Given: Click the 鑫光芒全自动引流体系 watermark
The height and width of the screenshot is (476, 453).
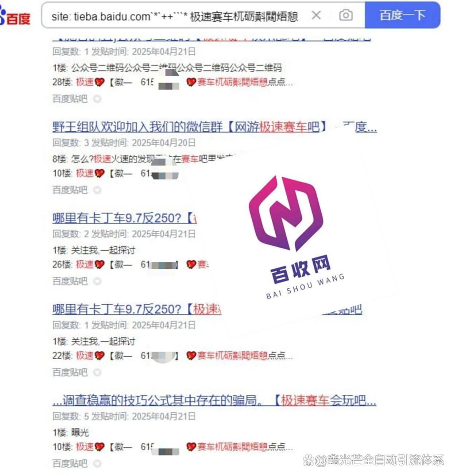Looking at the screenshot, I should [374, 460].
